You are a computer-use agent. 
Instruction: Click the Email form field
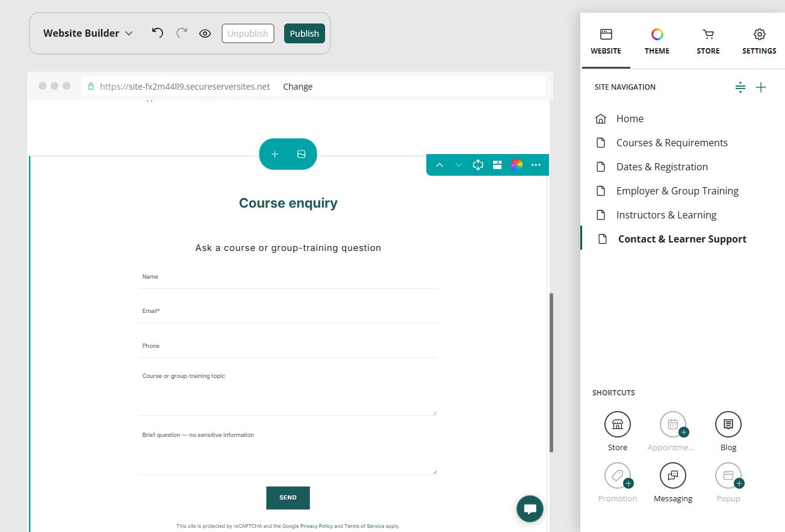[287, 312]
